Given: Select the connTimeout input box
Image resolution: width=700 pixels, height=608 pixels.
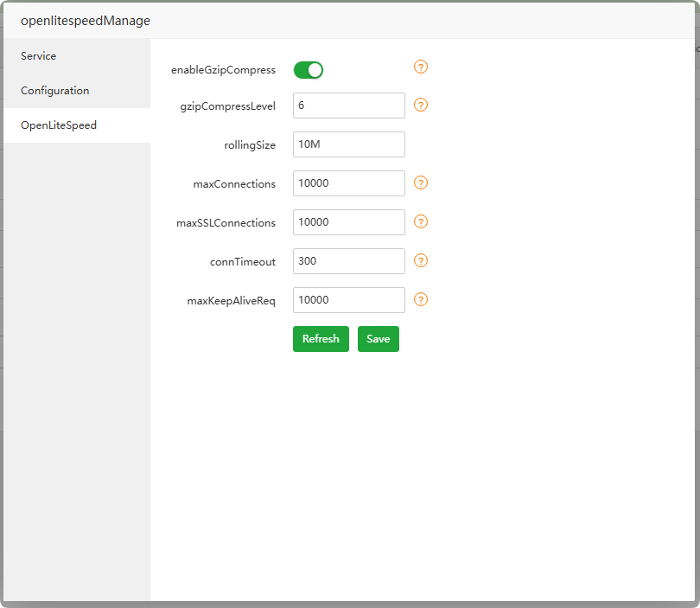Looking at the screenshot, I should click(x=348, y=261).
